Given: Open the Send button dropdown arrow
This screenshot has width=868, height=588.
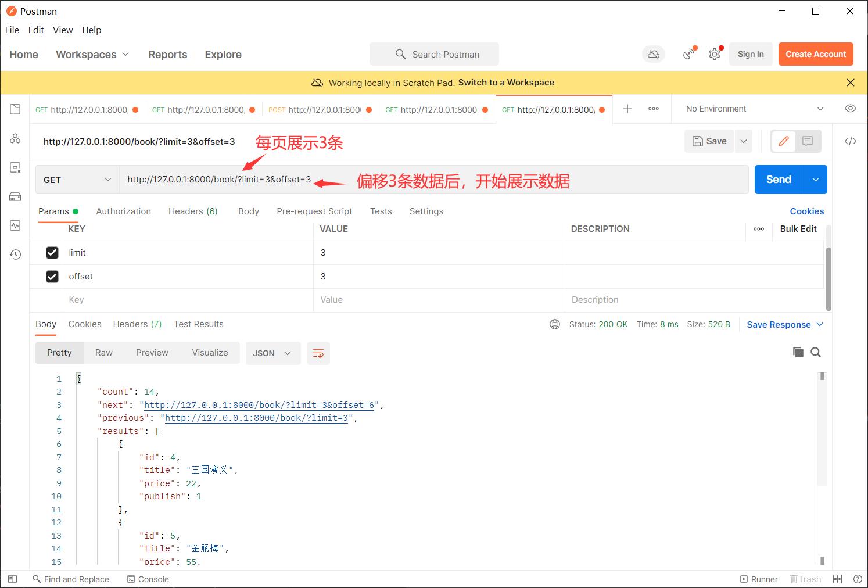Looking at the screenshot, I should click(x=816, y=180).
